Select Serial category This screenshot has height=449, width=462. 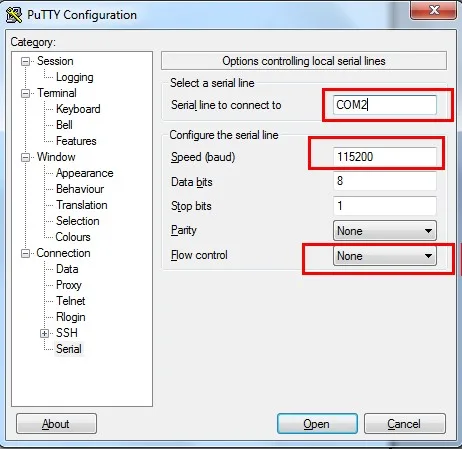click(69, 349)
